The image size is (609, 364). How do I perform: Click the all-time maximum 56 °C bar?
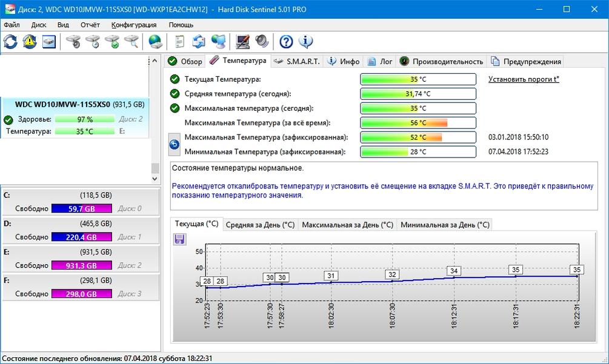point(418,122)
